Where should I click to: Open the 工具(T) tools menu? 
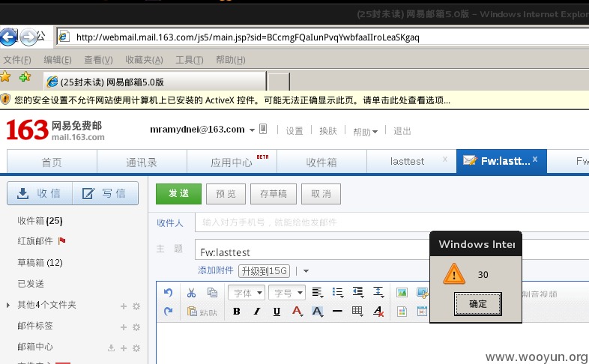[190, 60]
